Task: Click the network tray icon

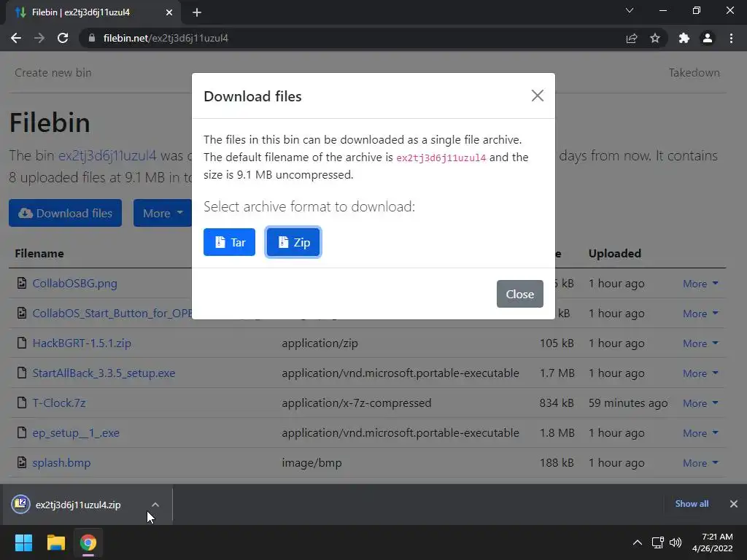Action: click(x=658, y=542)
